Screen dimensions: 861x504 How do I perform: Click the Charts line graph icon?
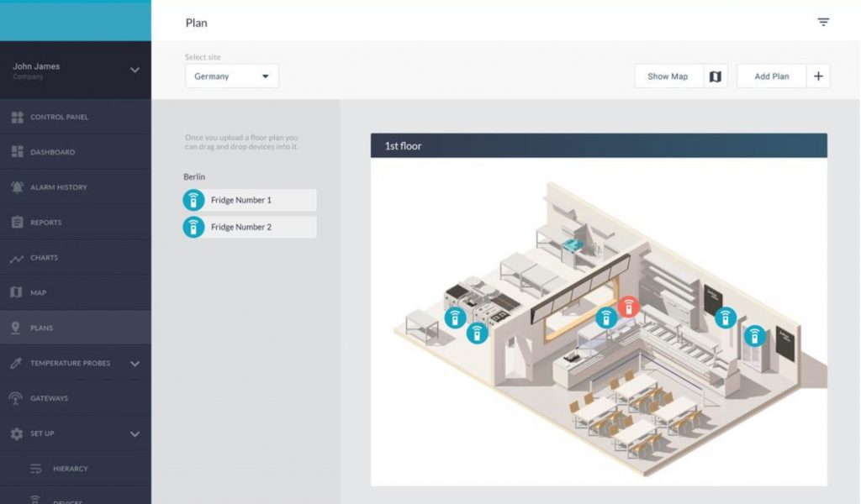[17, 258]
